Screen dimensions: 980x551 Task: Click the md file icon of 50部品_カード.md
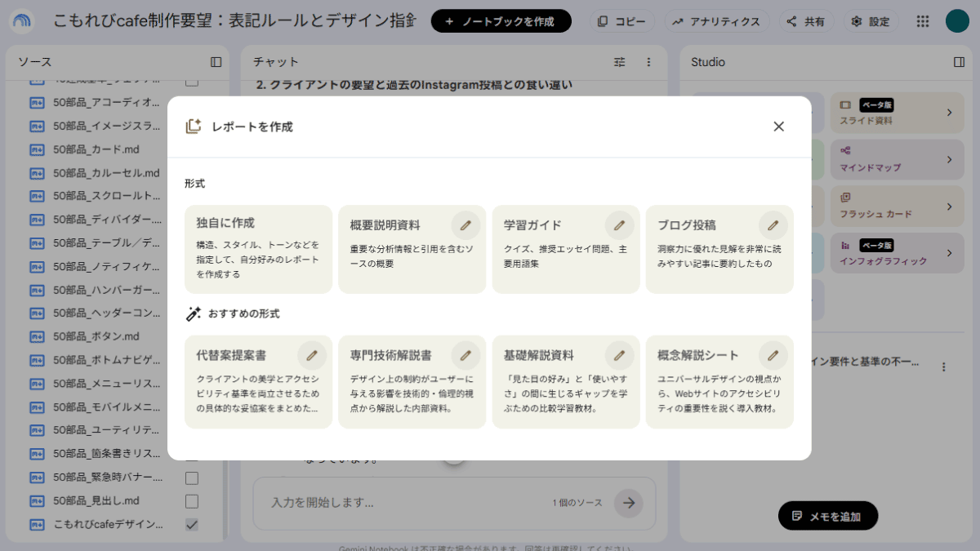click(37, 149)
